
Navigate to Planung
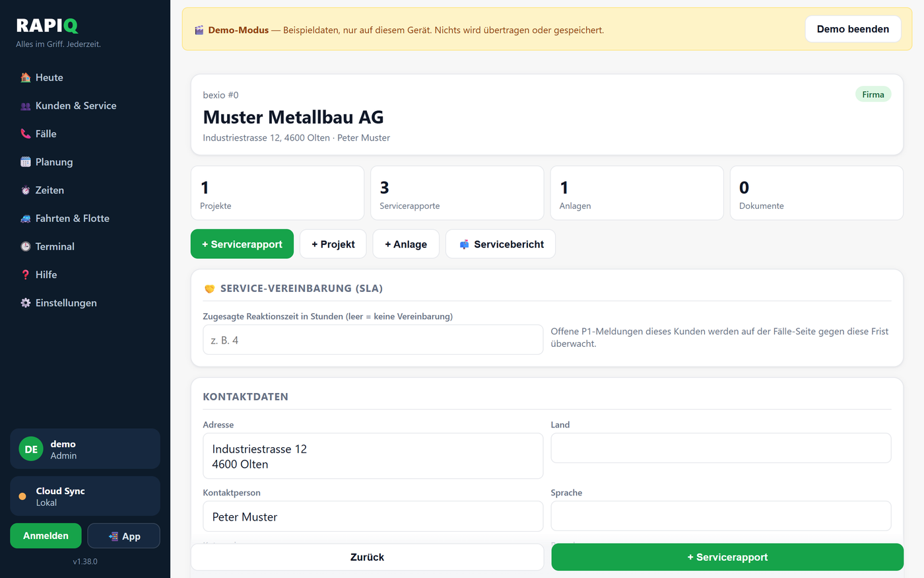(x=85, y=163)
